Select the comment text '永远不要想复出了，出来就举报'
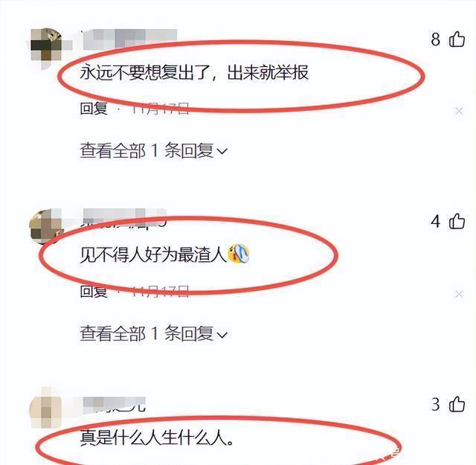 pos(194,73)
